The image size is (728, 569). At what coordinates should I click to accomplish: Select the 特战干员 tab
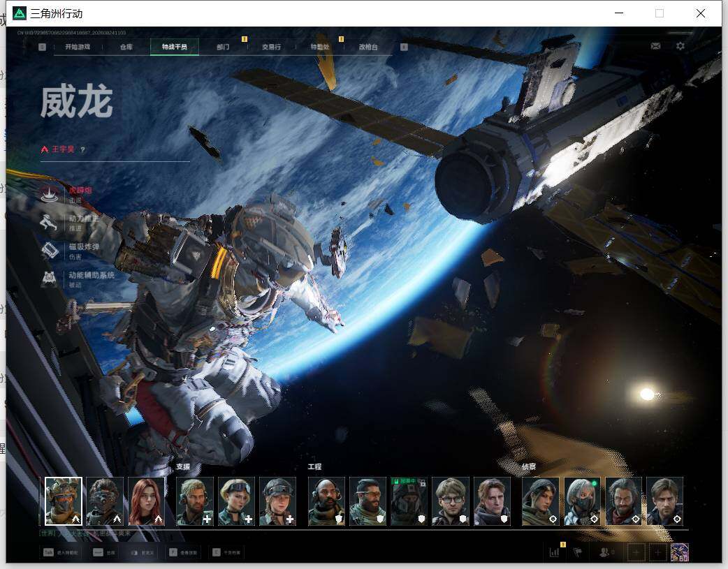pos(175,47)
